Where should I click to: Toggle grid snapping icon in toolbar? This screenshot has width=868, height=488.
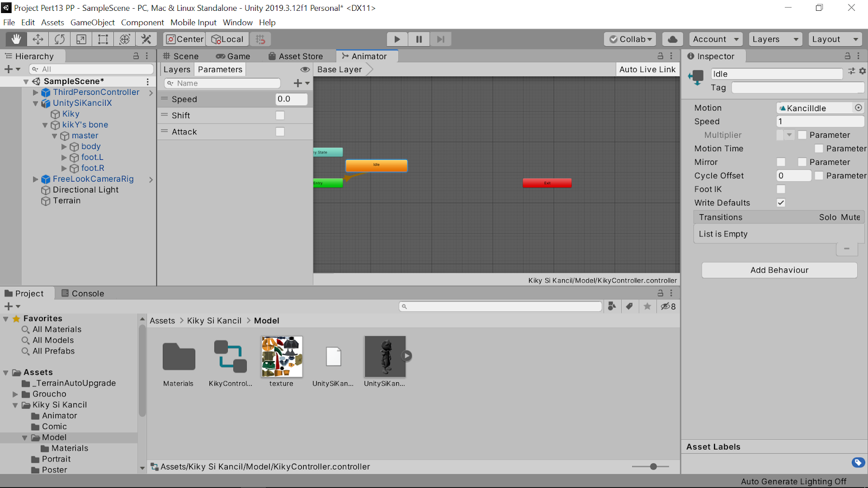coord(260,39)
